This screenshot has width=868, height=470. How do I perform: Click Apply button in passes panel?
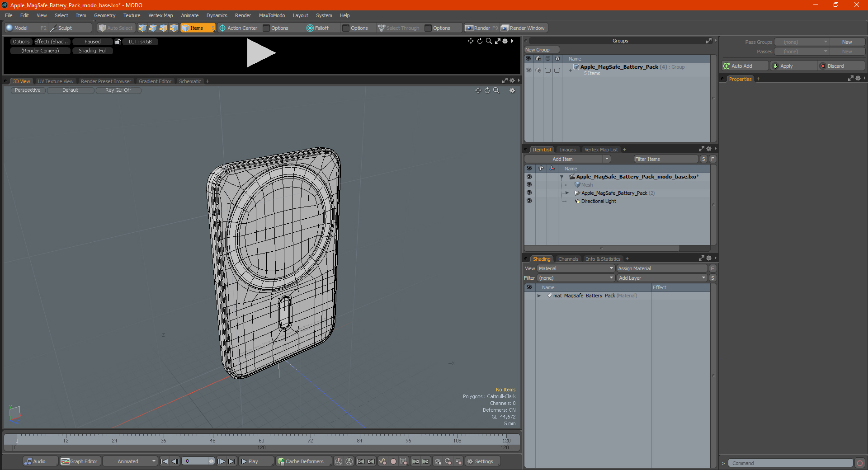794,66
